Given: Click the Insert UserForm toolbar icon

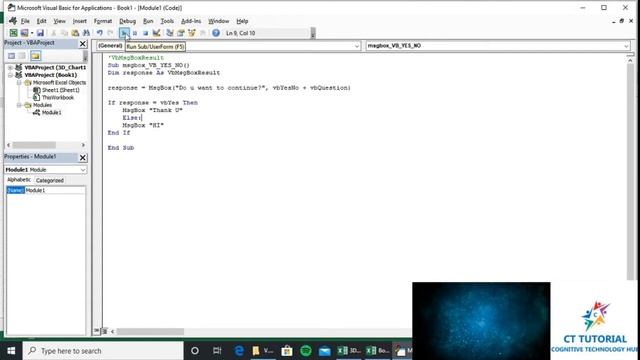Looking at the screenshot, I should click(24, 33).
